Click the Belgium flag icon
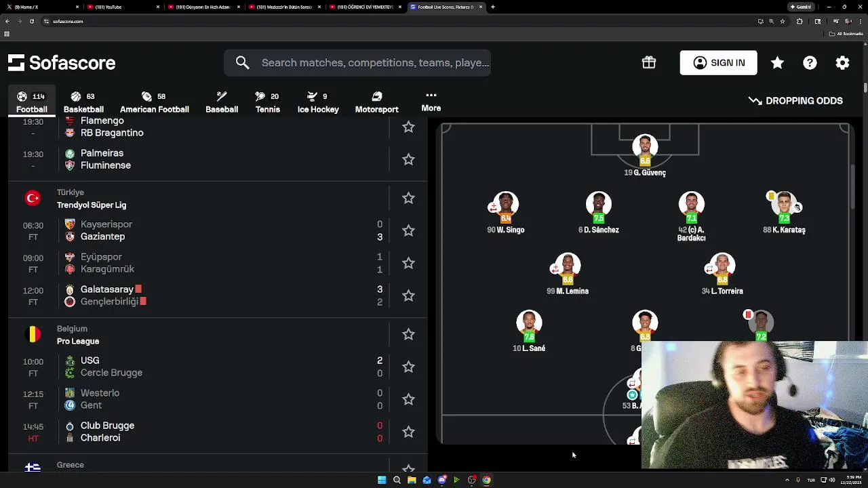Screen dimensions: 868x488 coord(33,334)
